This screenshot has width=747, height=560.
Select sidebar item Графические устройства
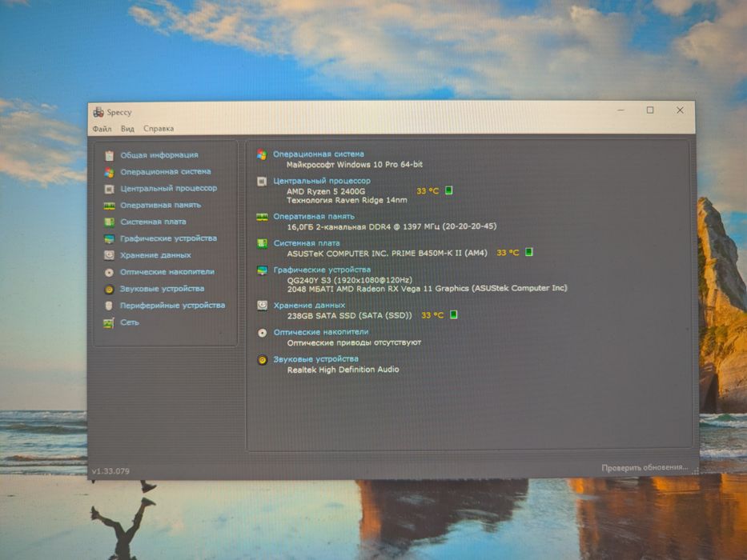tap(168, 238)
